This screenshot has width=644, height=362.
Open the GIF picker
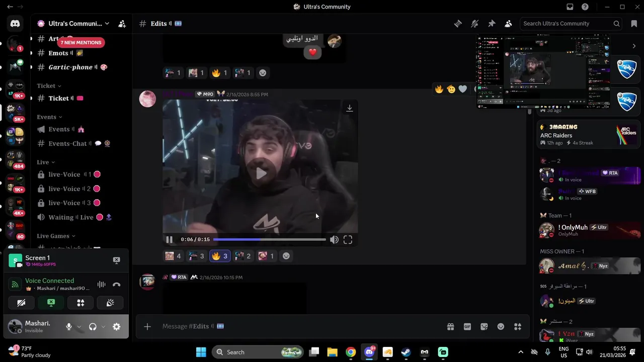pyautogui.click(x=467, y=327)
